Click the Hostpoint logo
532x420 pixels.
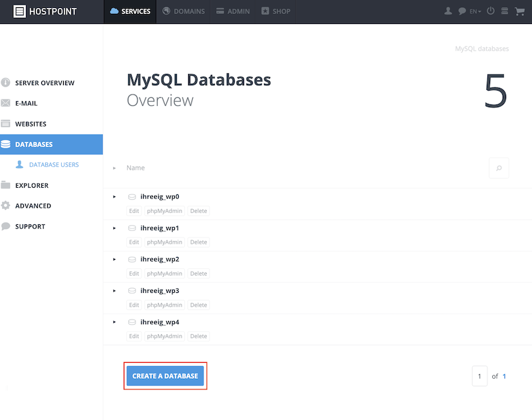[45, 11]
